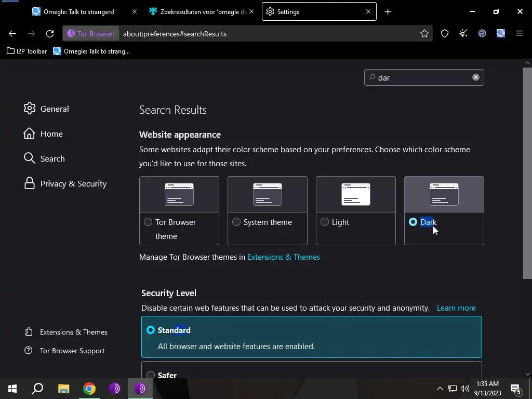Open File Explorer from taskbar
This screenshot has height=399, width=532.
pyautogui.click(x=63, y=389)
